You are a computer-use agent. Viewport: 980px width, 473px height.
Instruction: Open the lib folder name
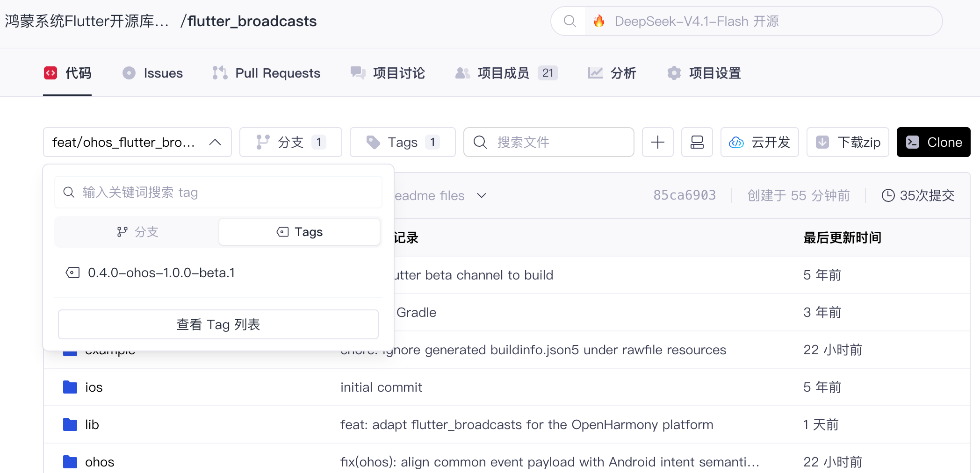coord(92,424)
